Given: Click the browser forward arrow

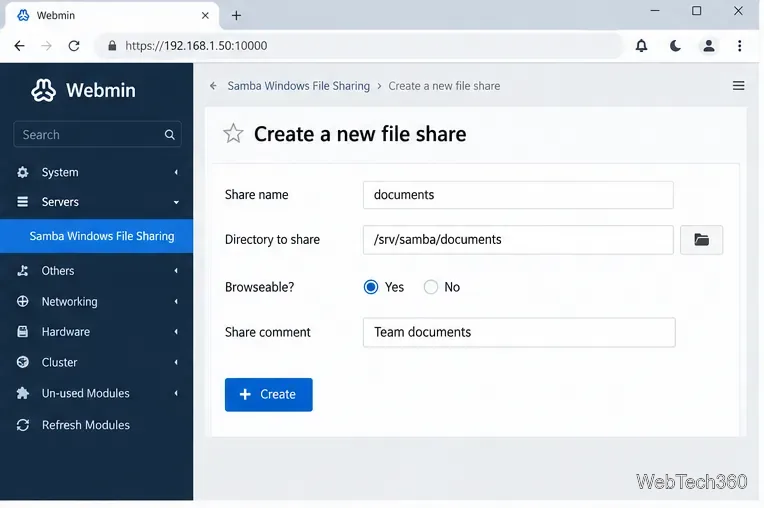Looking at the screenshot, I should click(46, 46).
